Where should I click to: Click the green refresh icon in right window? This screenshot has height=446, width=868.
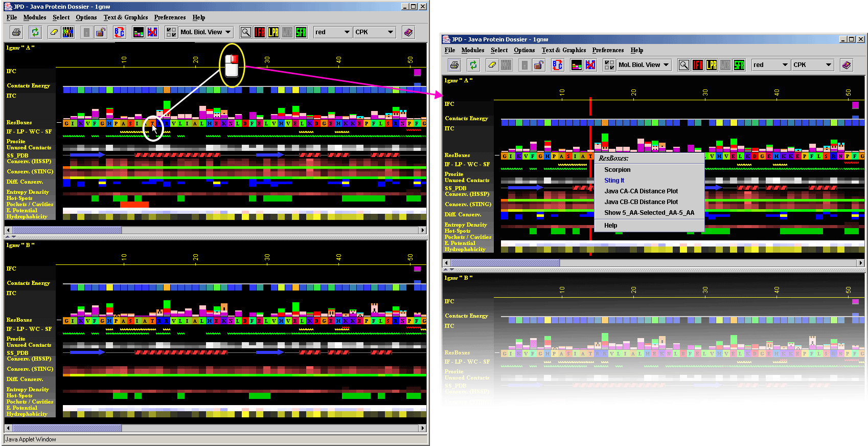(473, 65)
